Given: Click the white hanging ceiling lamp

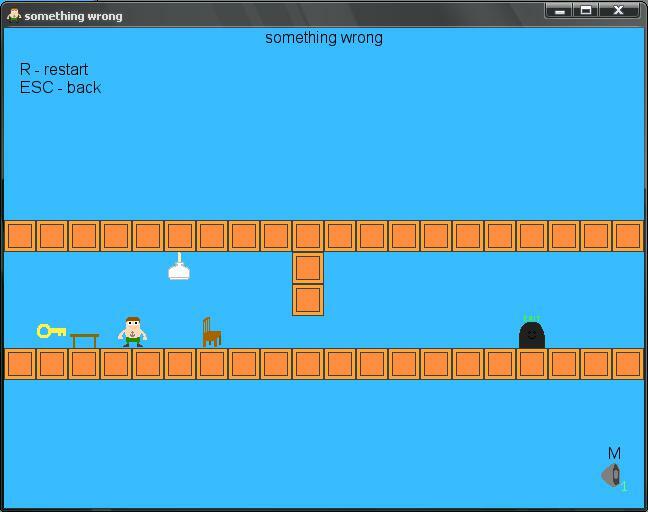Looking at the screenshot, I should [x=179, y=268].
